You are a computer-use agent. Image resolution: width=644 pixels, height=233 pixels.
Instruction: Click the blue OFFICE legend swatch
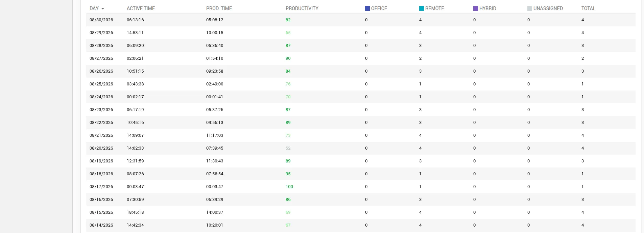pyautogui.click(x=367, y=8)
